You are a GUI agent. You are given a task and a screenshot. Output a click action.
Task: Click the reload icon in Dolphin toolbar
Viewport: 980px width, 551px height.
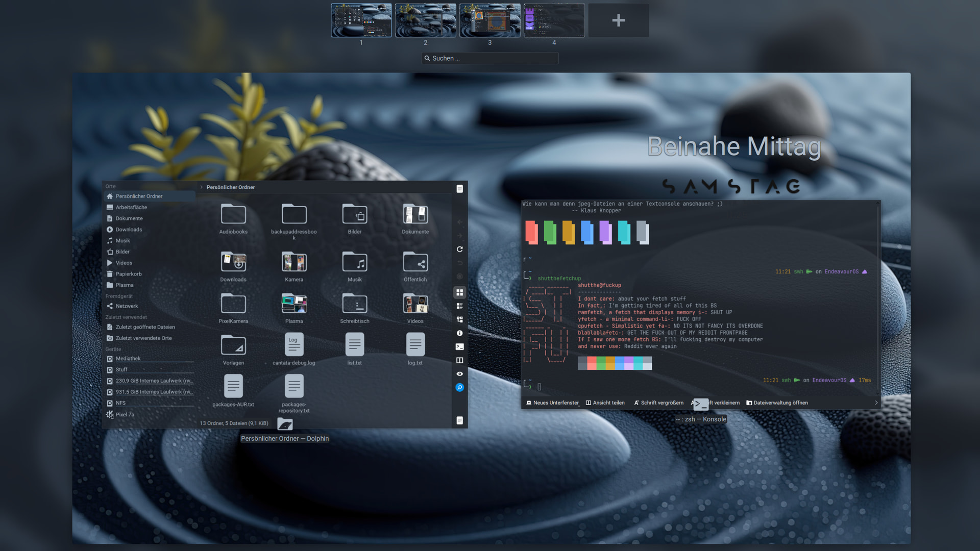coord(459,249)
